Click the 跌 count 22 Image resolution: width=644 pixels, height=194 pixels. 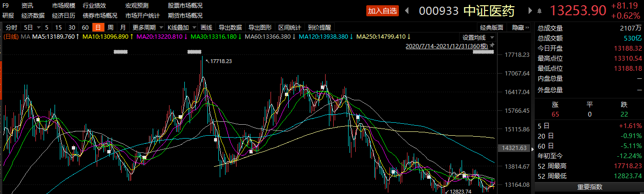(623, 114)
